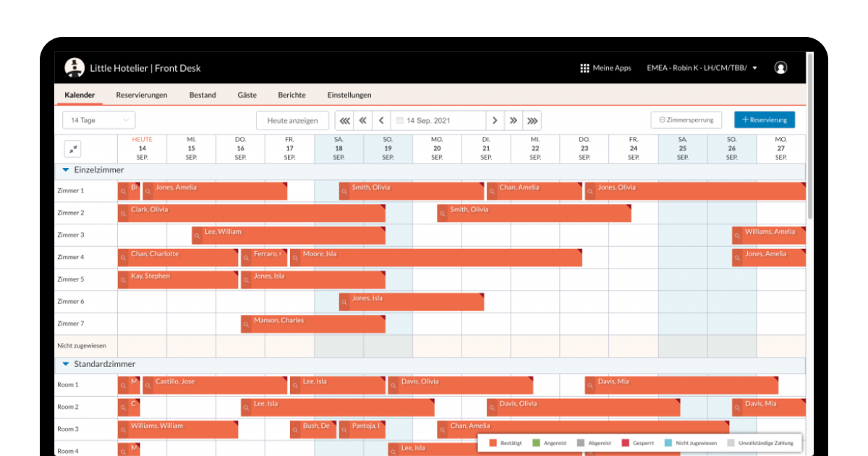
Task: Click the green Angereist legend swatch
Action: coord(536,443)
